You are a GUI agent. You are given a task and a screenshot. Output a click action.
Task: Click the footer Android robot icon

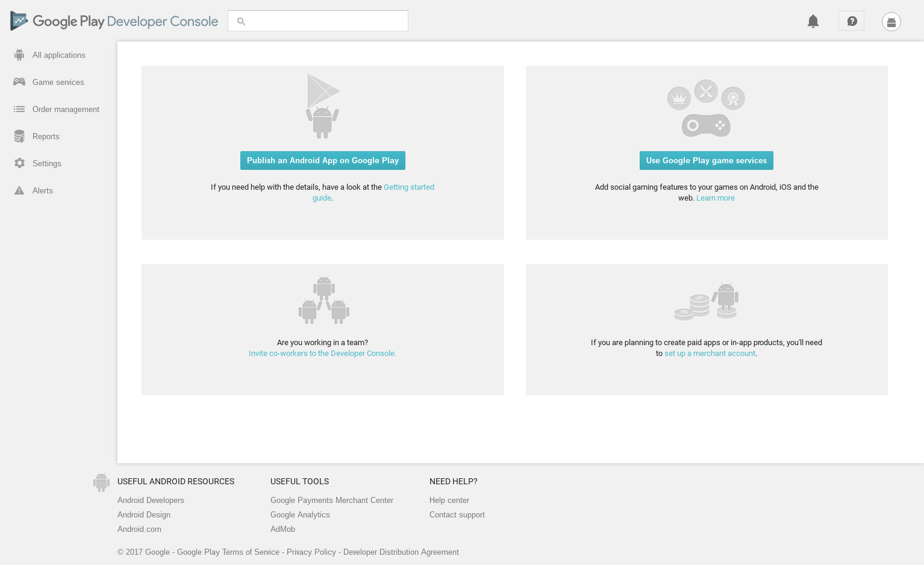pos(101,482)
